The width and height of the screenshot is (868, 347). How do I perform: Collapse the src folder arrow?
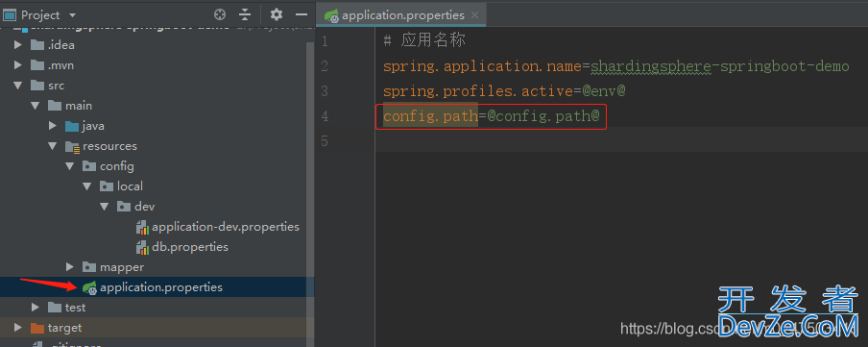tap(18, 86)
